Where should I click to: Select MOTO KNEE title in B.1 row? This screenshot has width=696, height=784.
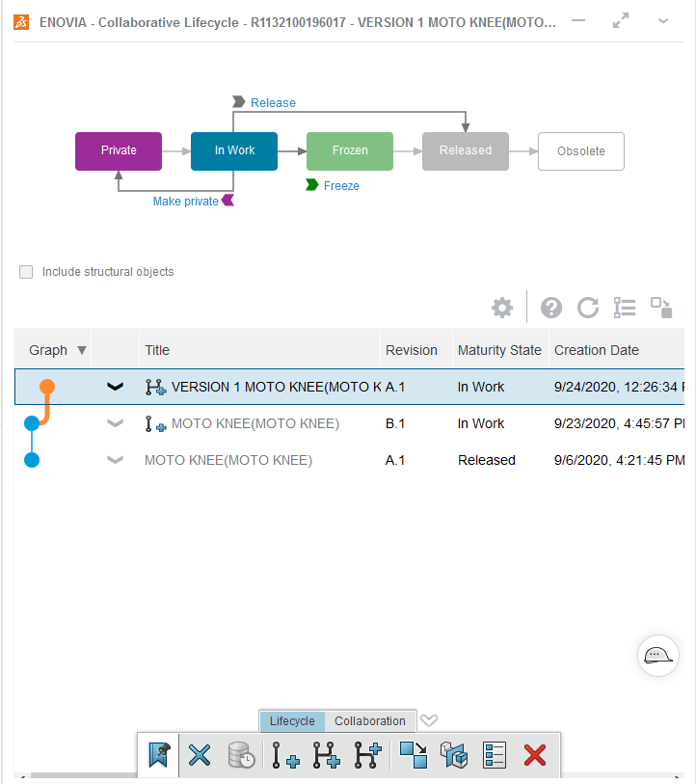pyautogui.click(x=255, y=423)
